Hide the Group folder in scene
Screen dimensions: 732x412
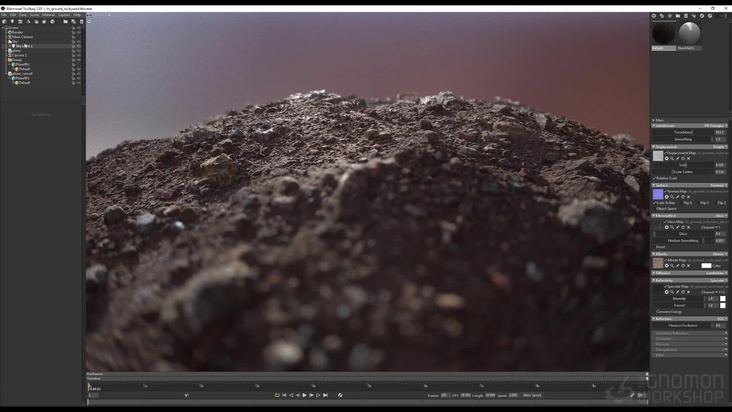(x=78, y=60)
